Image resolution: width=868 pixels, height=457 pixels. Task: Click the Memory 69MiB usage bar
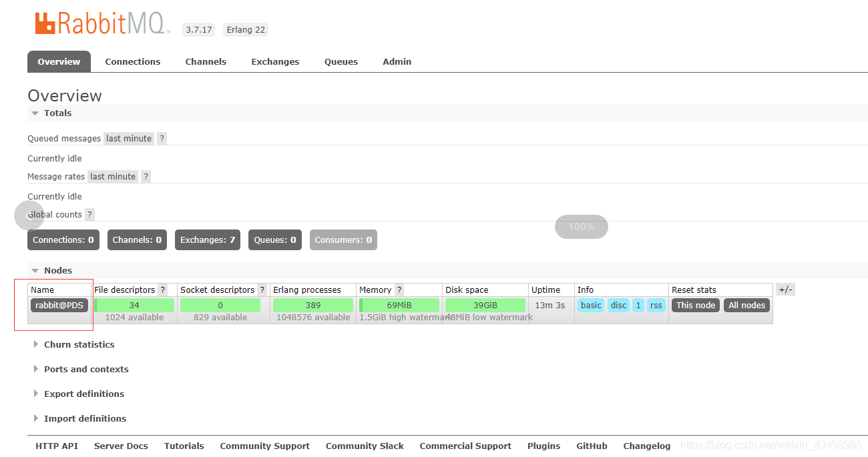[x=399, y=306]
